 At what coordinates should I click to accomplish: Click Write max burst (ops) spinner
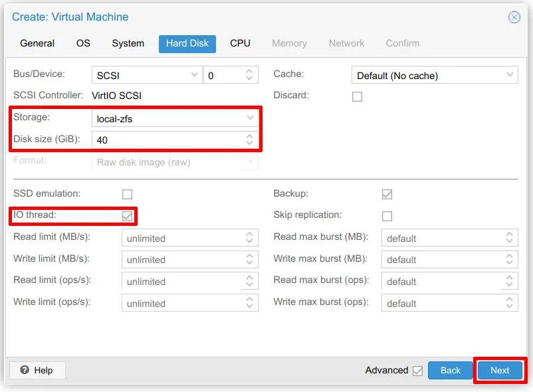[510, 303]
